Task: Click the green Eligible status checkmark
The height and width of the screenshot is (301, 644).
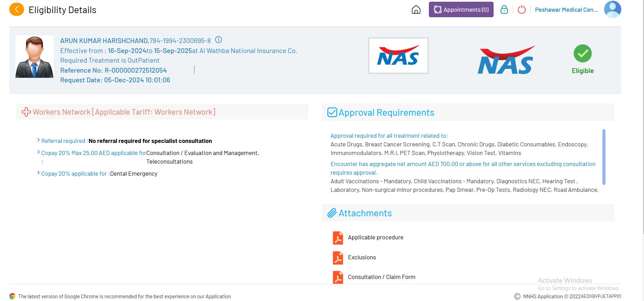Action: coord(582,54)
